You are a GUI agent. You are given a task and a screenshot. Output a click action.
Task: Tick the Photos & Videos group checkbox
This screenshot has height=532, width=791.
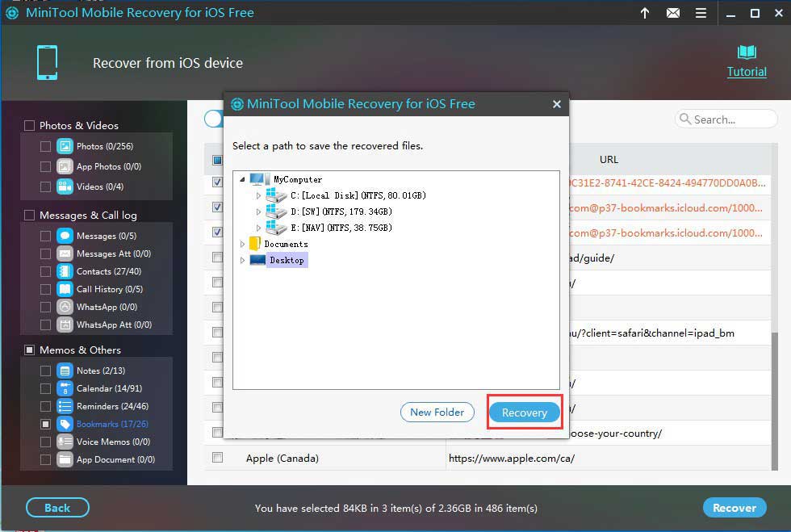(30, 125)
